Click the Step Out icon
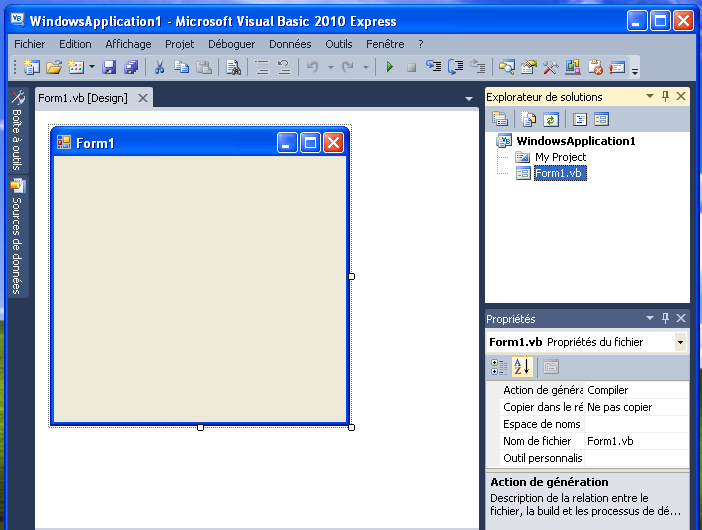 click(478, 67)
